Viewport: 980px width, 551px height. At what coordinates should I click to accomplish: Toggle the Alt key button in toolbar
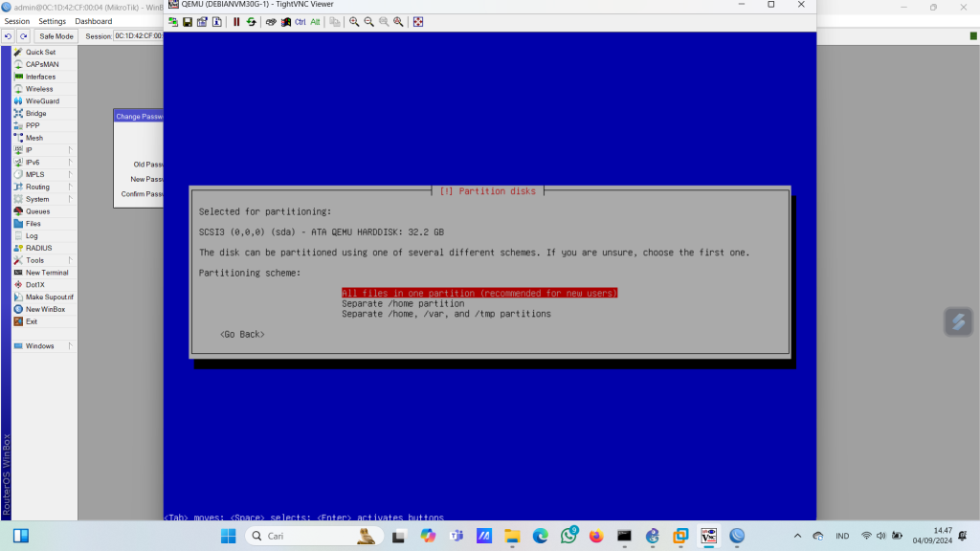pos(315,22)
